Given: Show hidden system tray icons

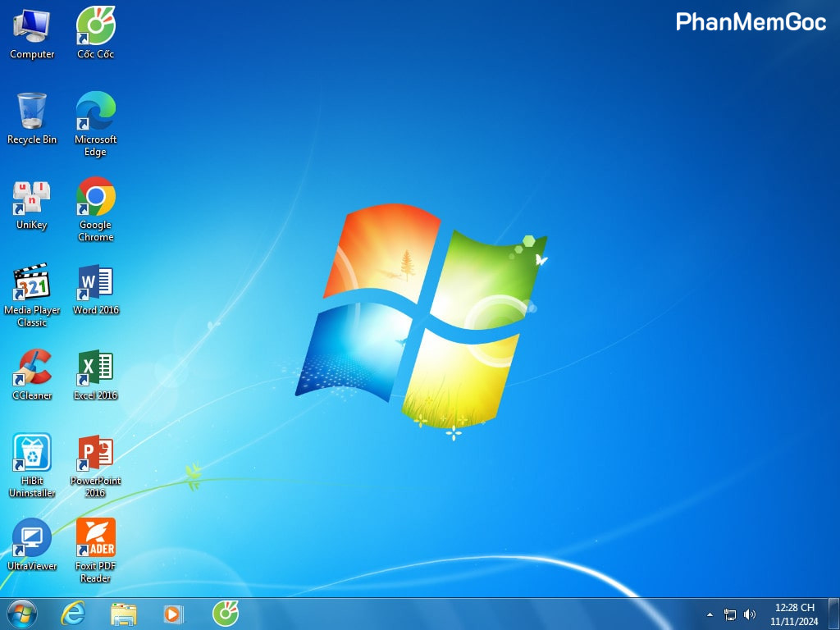Looking at the screenshot, I should pos(710,614).
